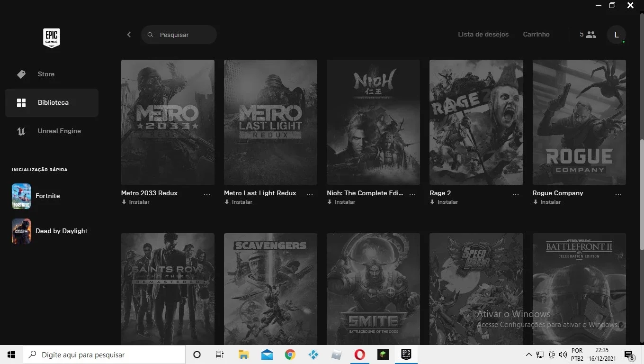
Task: Open the friends list icon
Action: pyautogui.click(x=590, y=35)
